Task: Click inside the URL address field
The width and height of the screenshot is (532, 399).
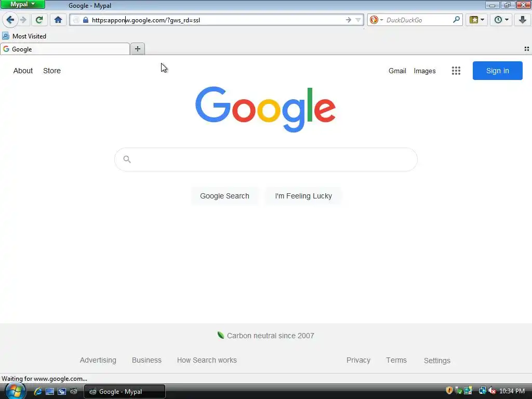Action: pyautogui.click(x=217, y=20)
